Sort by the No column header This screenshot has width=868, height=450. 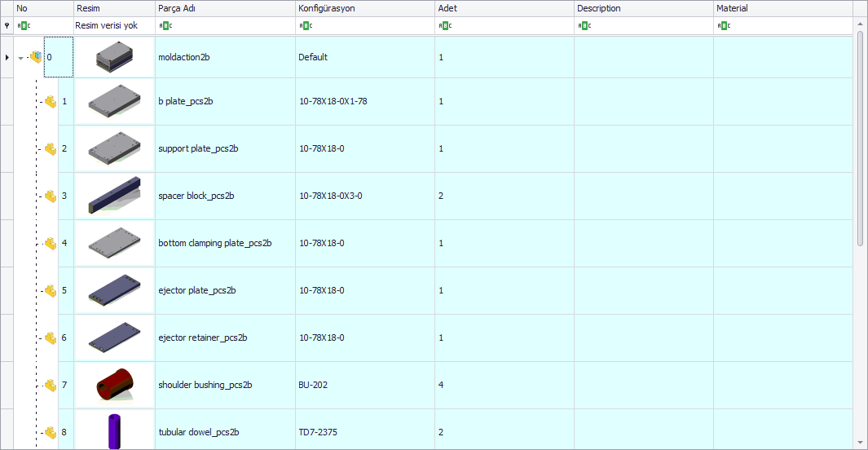pos(44,8)
